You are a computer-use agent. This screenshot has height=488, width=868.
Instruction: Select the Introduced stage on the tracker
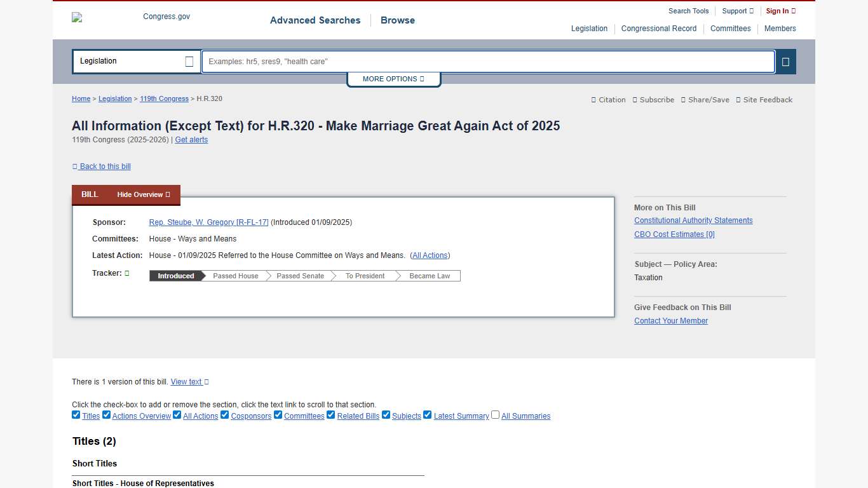pos(175,276)
